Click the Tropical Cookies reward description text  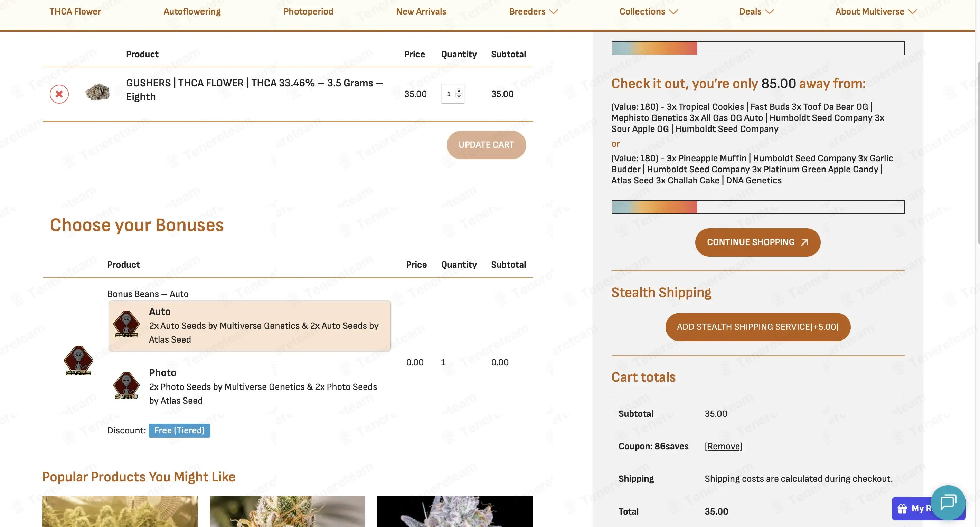pyautogui.click(x=748, y=118)
